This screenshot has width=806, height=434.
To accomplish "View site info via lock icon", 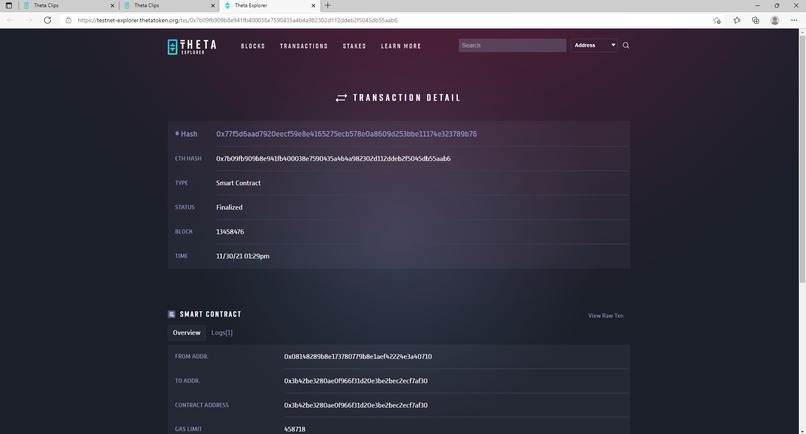I will tap(68, 20).
